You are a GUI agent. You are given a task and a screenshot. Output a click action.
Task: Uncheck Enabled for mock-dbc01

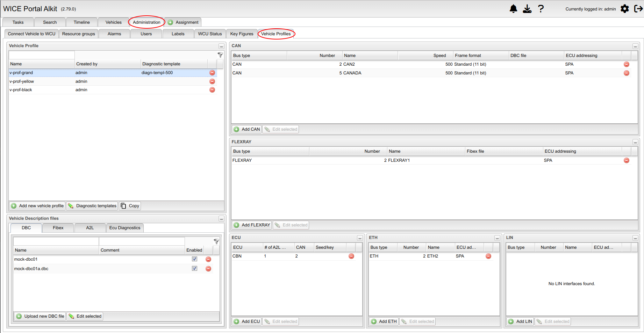[195, 259]
